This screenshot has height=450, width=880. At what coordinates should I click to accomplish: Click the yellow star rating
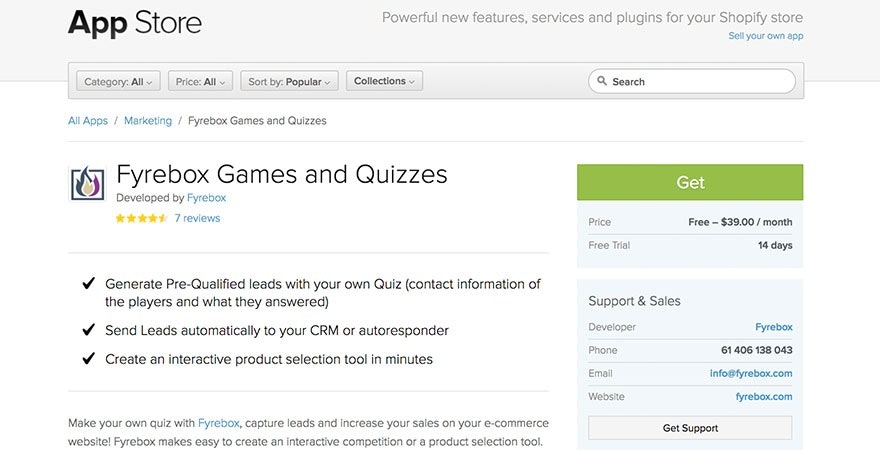141,218
